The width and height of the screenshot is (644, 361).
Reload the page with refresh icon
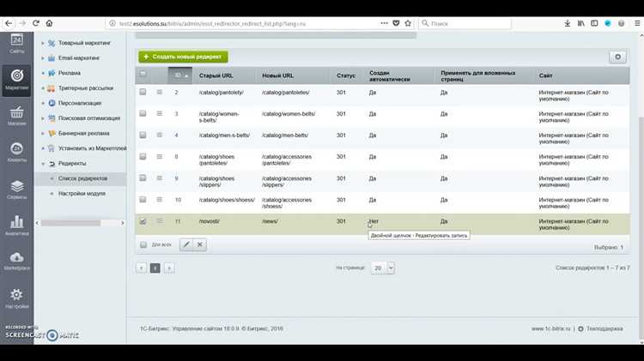tap(36, 23)
